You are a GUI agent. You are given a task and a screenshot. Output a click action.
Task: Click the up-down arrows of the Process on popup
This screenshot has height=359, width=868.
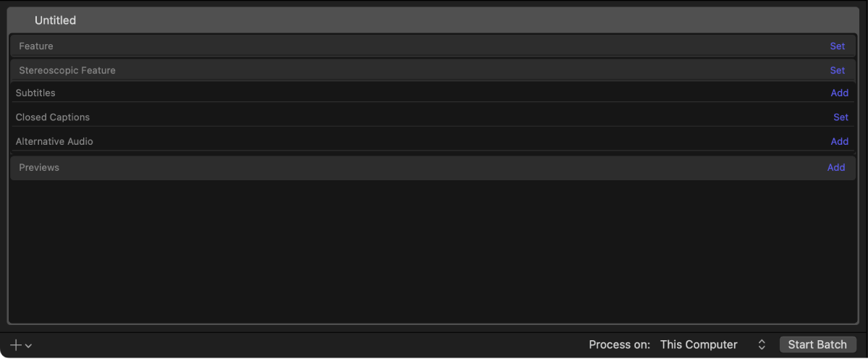(x=761, y=345)
